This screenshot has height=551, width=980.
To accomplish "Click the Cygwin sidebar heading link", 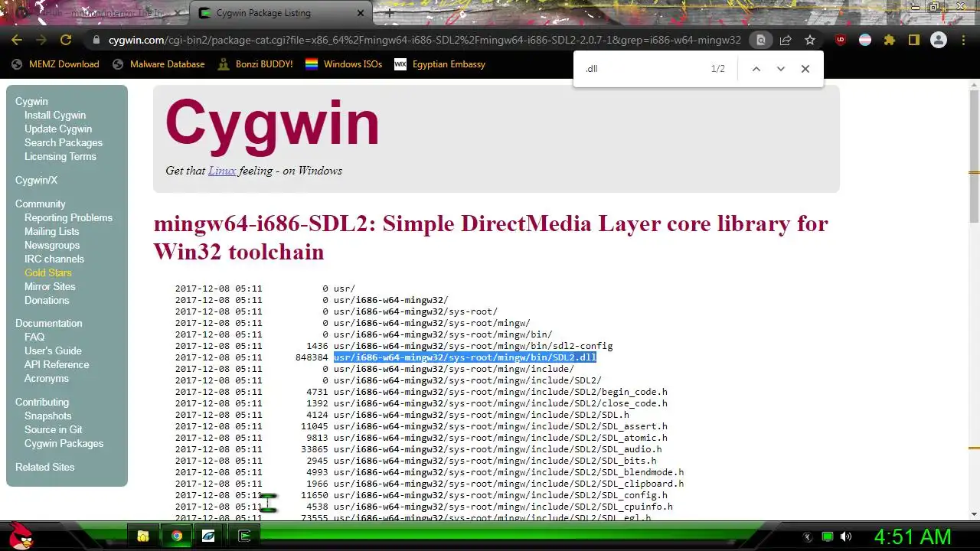I will click(x=31, y=101).
